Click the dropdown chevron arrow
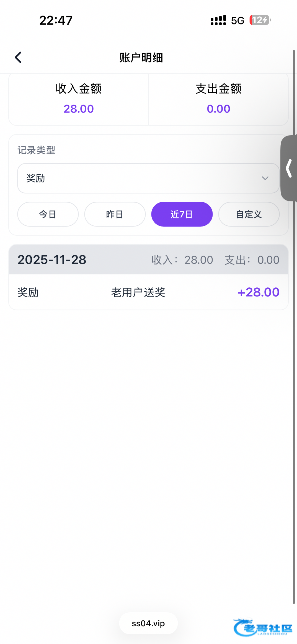297x644 pixels. 265,178
